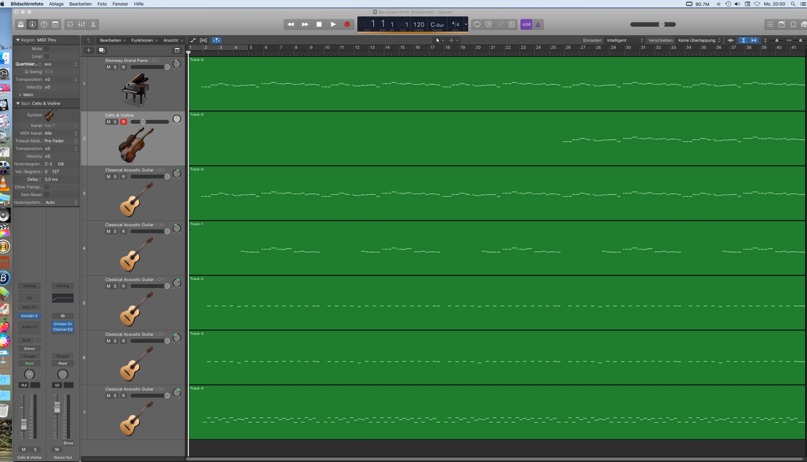Open the Fenster menu
The image size is (807, 462).
pyautogui.click(x=120, y=4)
